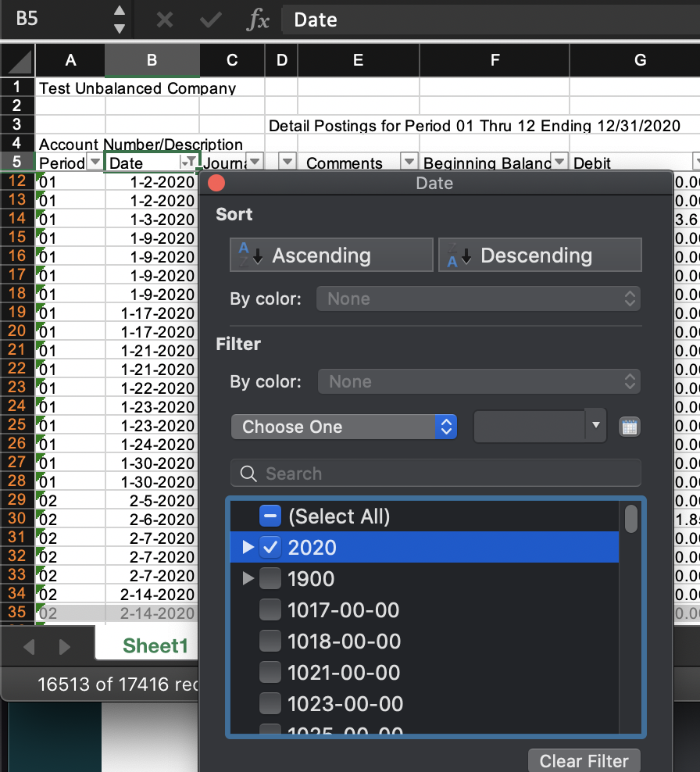Click the select-all corner triangle of sheet

19,61
